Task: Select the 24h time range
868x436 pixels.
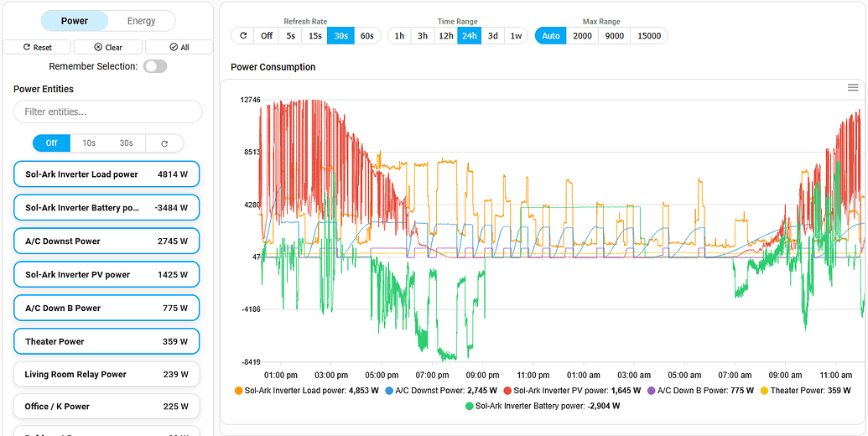Action: click(470, 35)
